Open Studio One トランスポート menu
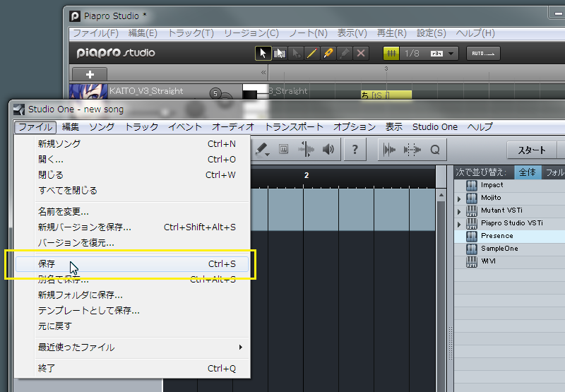The height and width of the screenshot is (392, 565). pyautogui.click(x=294, y=127)
